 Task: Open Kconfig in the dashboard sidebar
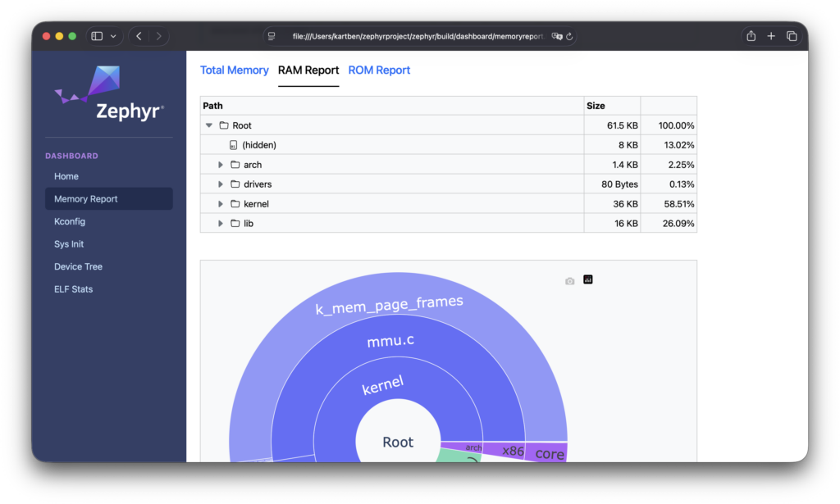[x=70, y=221]
